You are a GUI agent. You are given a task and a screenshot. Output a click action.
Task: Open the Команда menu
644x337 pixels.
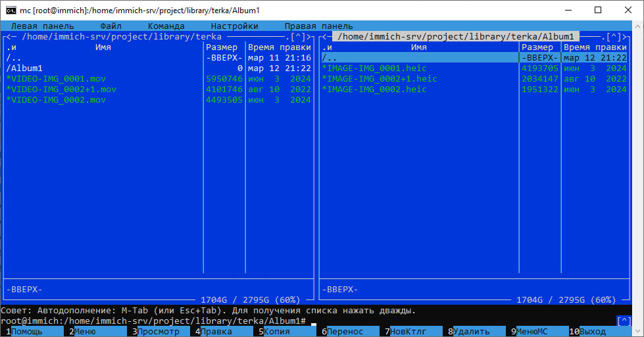[166, 26]
